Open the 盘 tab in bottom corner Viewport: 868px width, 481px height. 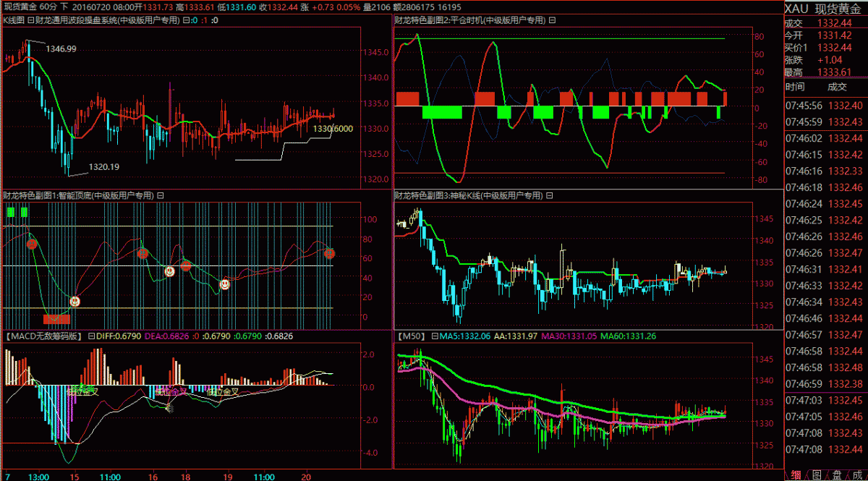(x=837, y=474)
